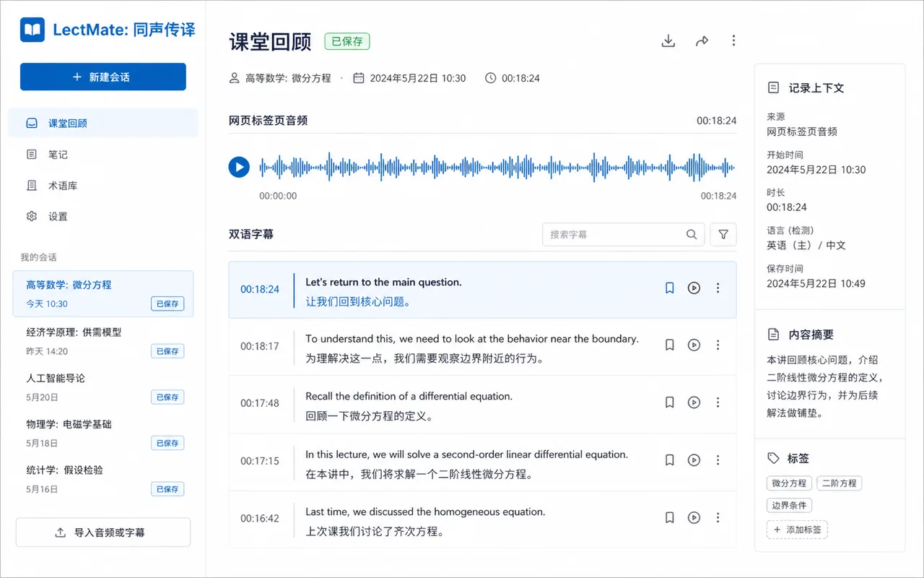This screenshot has width=924, height=578.
Task: Click the 已保存 badge on 经济学原理 session
Action: click(167, 351)
